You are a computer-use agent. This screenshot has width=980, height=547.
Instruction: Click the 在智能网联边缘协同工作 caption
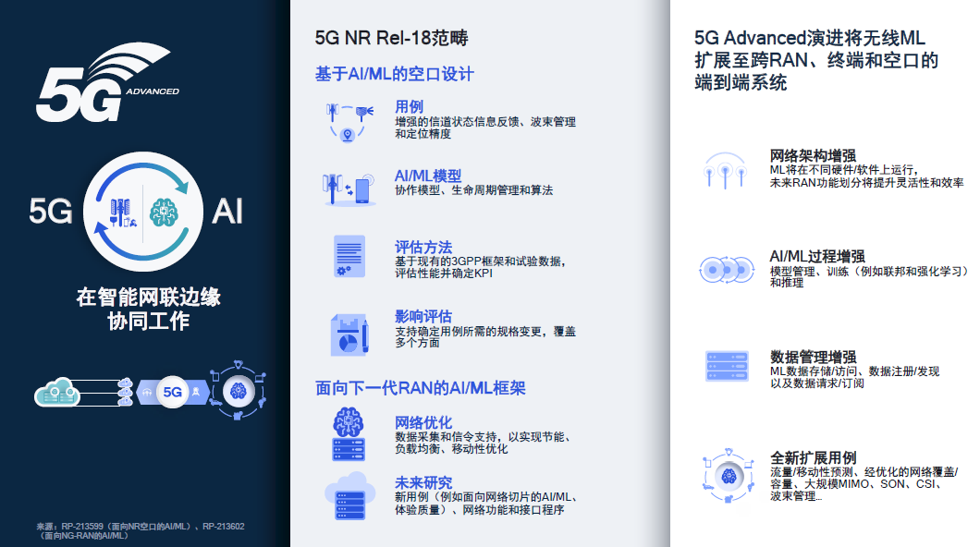point(148,309)
